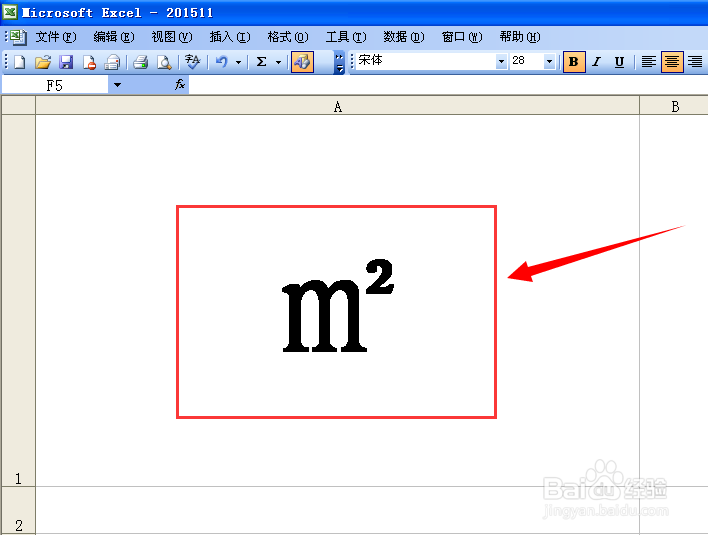Click the fx insert function button
This screenshot has width=708, height=535.
pyautogui.click(x=180, y=84)
